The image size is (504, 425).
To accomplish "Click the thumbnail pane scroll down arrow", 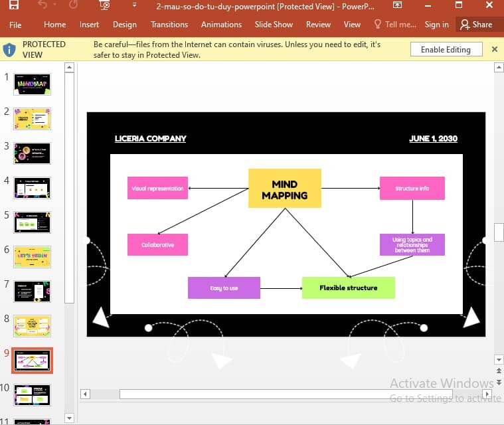I will click(x=70, y=418).
